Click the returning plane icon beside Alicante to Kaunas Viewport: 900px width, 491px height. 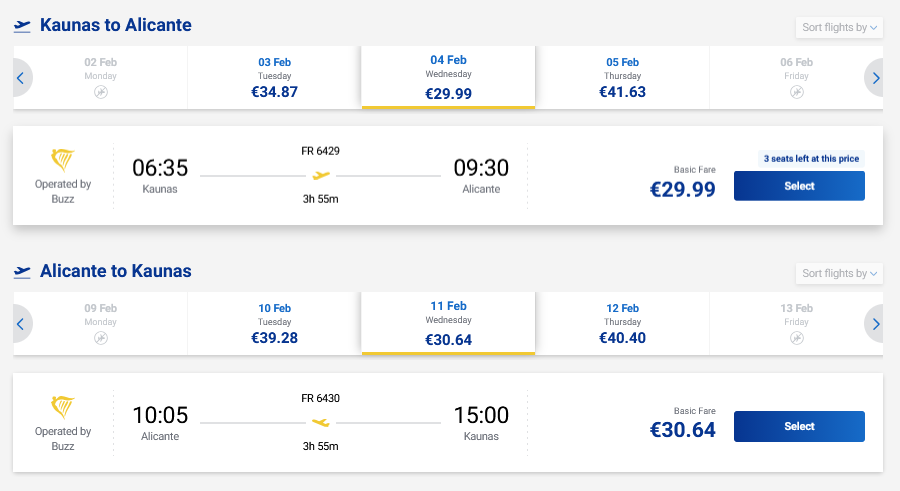coord(23,272)
